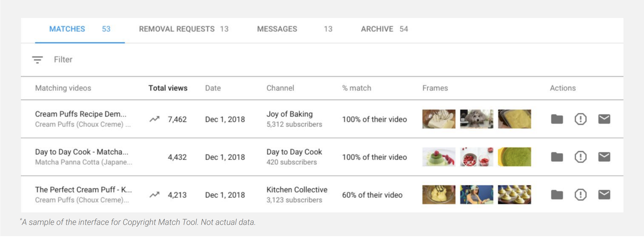This screenshot has width=644, height=237.
Task: View the green matcha panna cotta frame
Action: [438, 157]
